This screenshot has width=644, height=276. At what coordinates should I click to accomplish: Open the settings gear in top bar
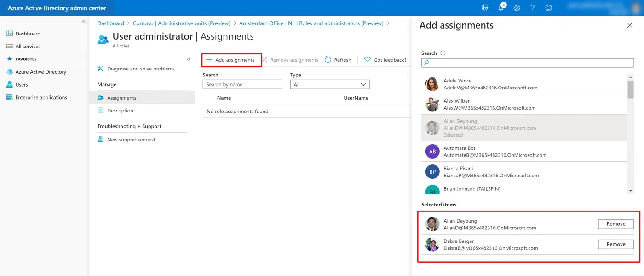517,8
